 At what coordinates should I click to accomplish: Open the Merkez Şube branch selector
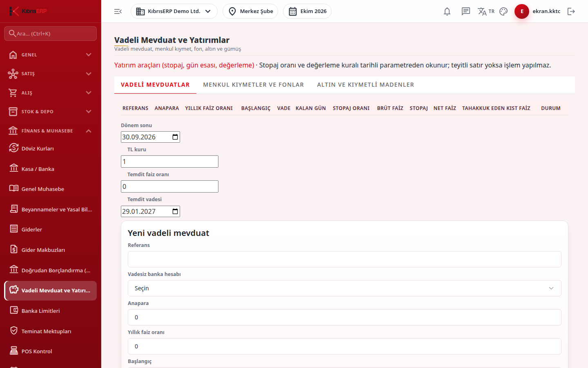[250, 11]
